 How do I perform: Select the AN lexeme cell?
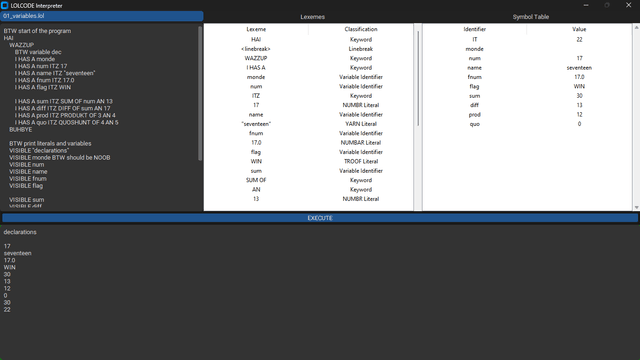coord(256,190)
